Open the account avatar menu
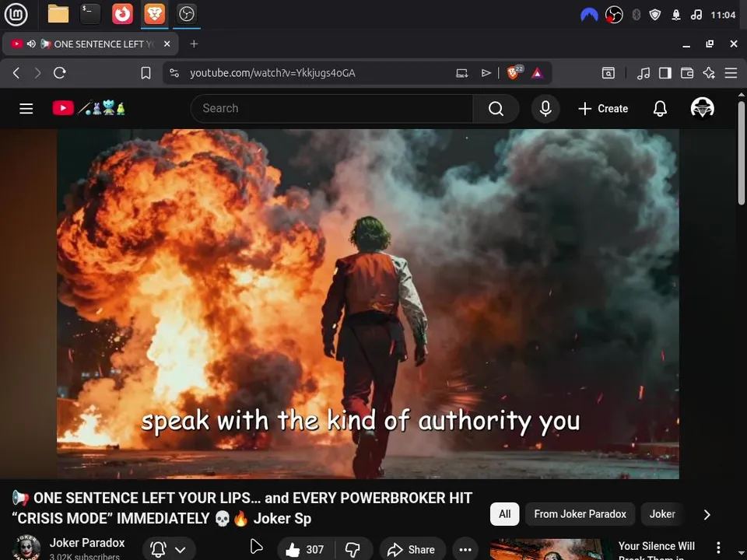 pyautogui.click(x=702, y=108)
